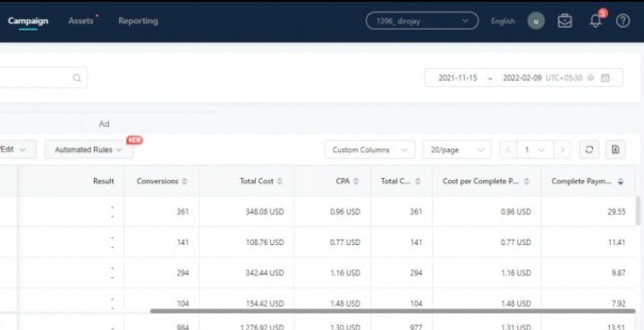Export the table report
644x330 pixels.
(x=615, y=150)
